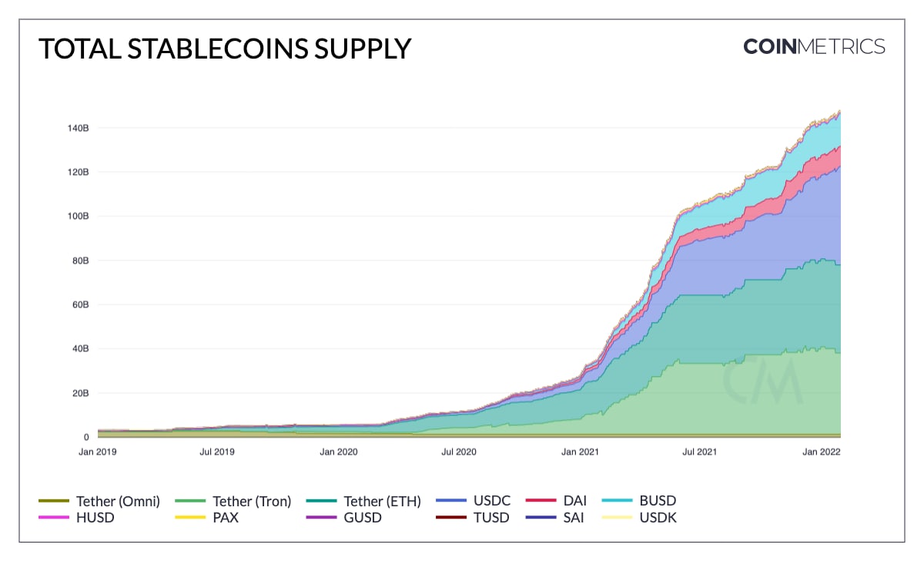Click the USDK legend color marker

(618, 518)
